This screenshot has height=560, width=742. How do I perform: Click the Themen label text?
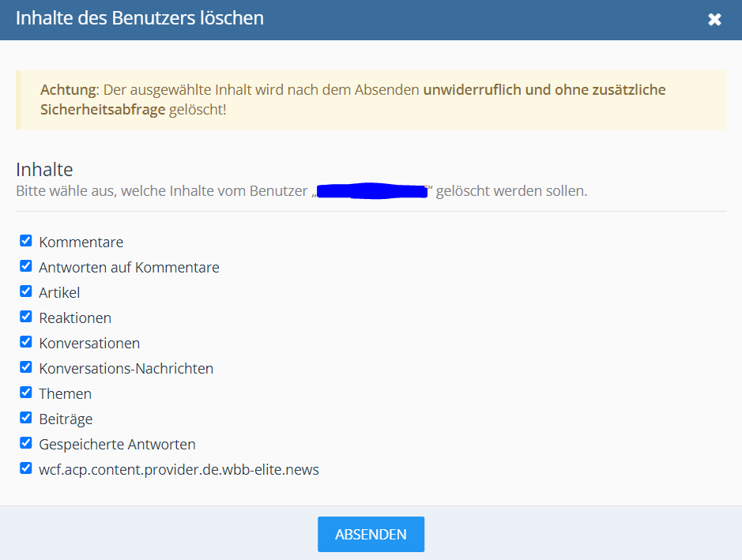65,394
